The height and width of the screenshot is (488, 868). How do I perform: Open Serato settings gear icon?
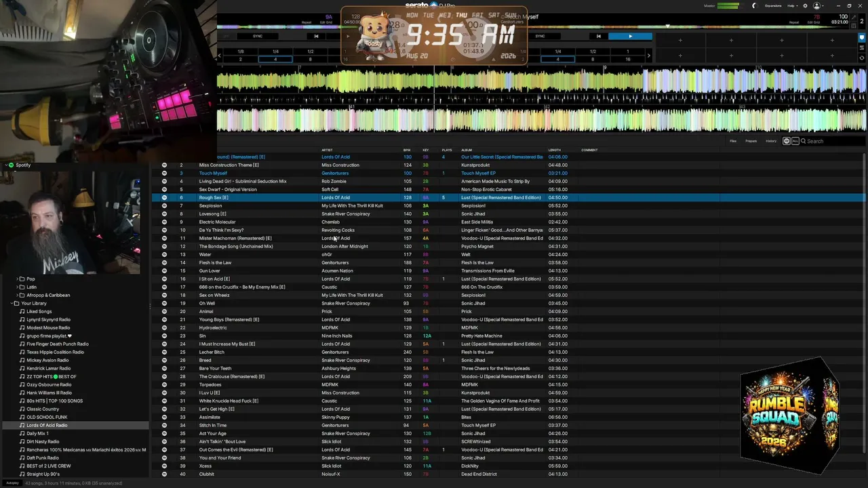805,5
